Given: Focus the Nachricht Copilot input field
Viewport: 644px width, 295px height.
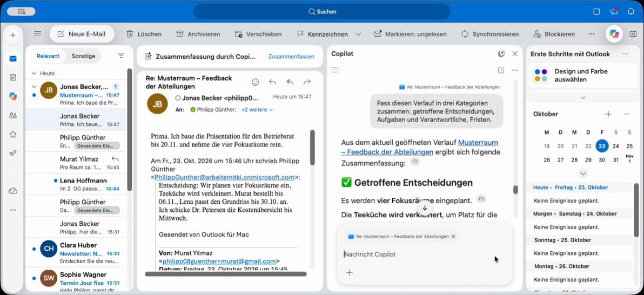Looking at the screenshot, I should pyautogui.click(x=424, y=254).
